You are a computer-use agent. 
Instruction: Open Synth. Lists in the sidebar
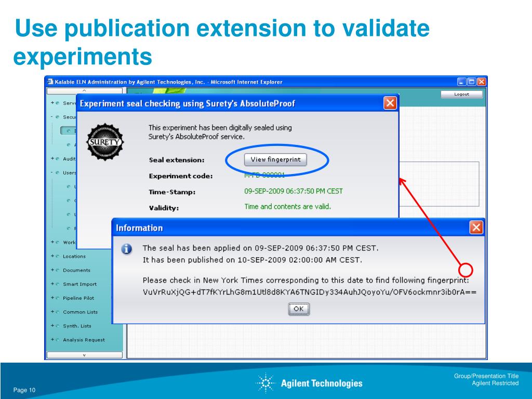pyautogui.click(x=77, y=326)
